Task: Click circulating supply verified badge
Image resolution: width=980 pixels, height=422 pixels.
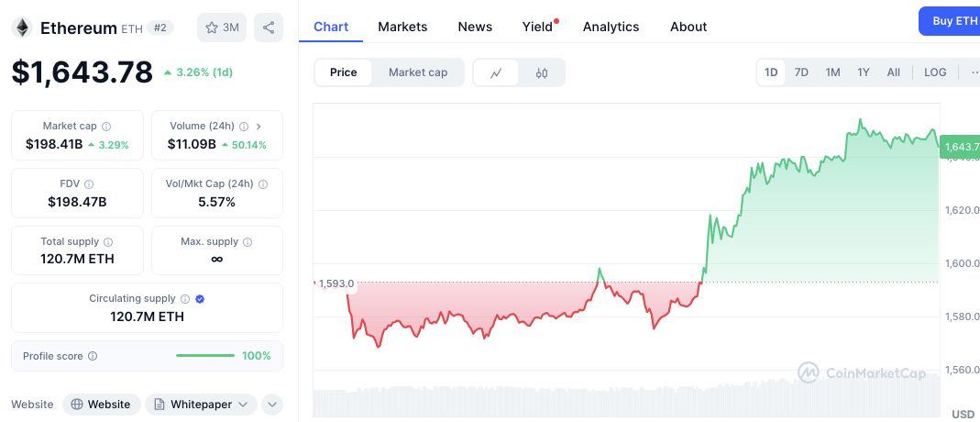Action: 200,298
